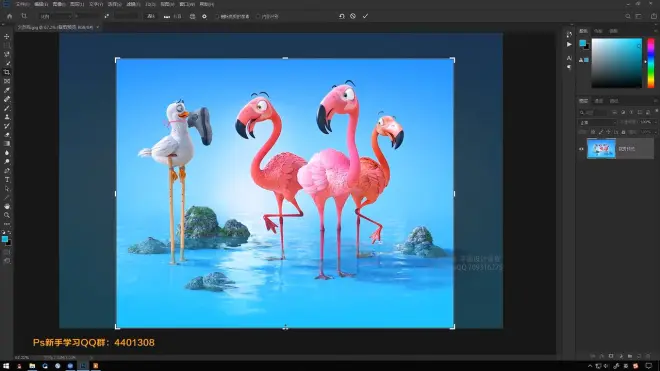Viewport: 660px width, 371px height.
Task: Toggle layer visibility eye icon
Action: click(581, 149)
